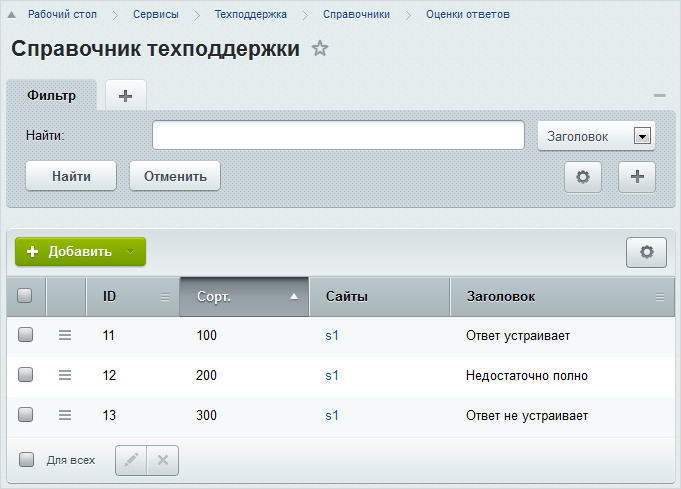Sort by the Сайты column header
The height and width of the screenshot is (489, 681).
[379, 297]
